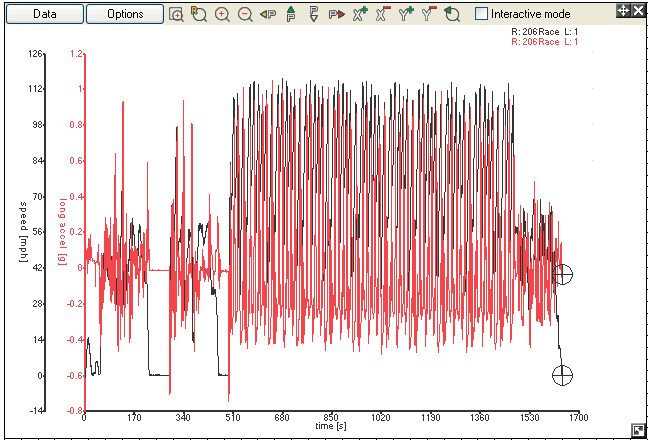Click the undo zoom icon

451,14
